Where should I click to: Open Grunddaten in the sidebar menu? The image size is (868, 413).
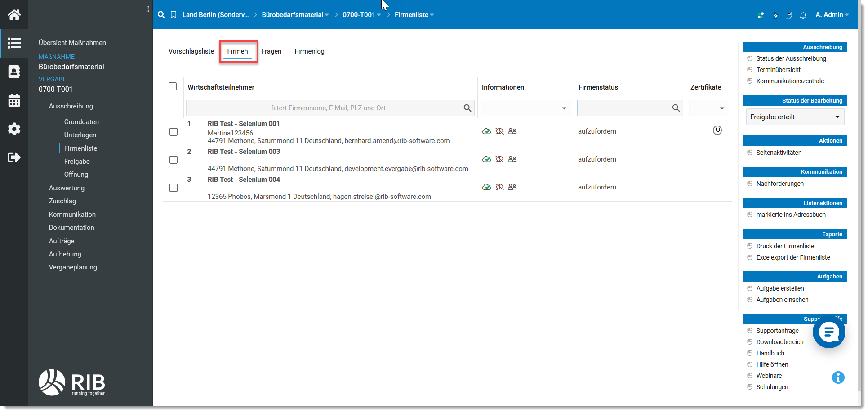[x=81, y=122]
